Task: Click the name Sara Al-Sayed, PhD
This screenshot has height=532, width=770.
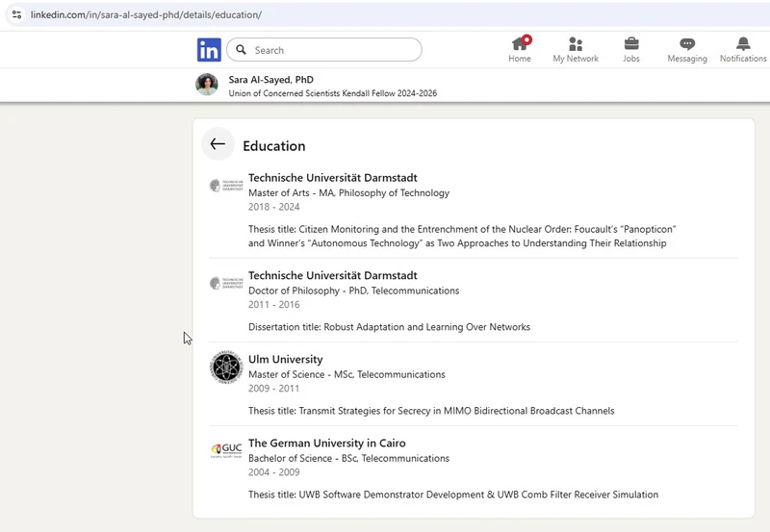Action: pos(271,80)
